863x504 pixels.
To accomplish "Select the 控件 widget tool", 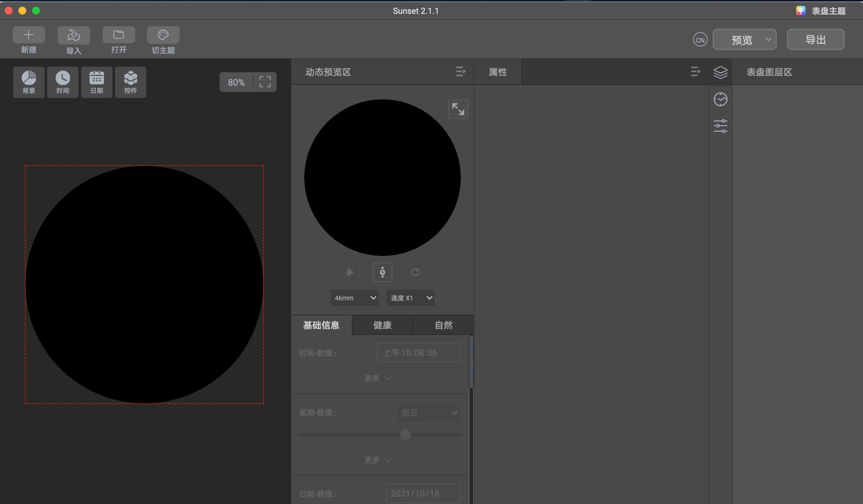I will [131, 82].
